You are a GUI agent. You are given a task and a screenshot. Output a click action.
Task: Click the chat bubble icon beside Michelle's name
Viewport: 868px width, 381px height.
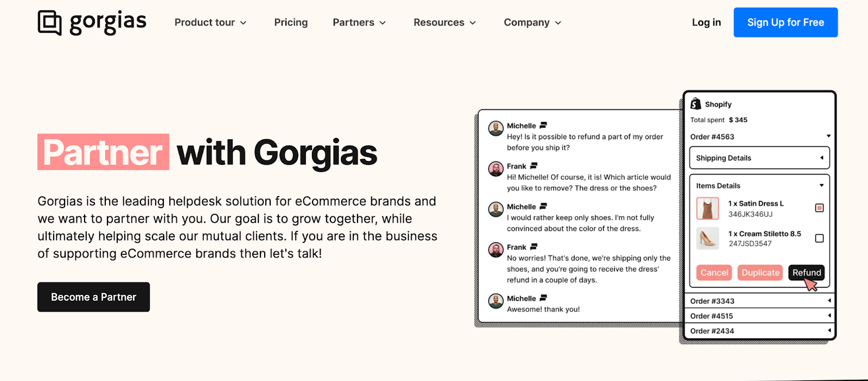click(x=545, y=124)
